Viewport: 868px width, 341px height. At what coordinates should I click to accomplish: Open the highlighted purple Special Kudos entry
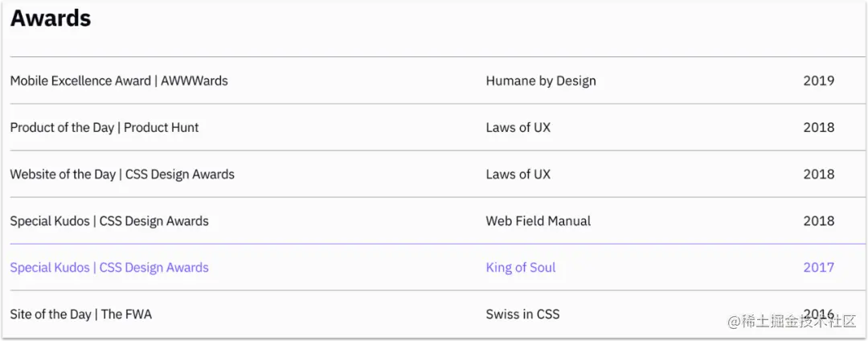pyautogui.click(x=109, y=267)
